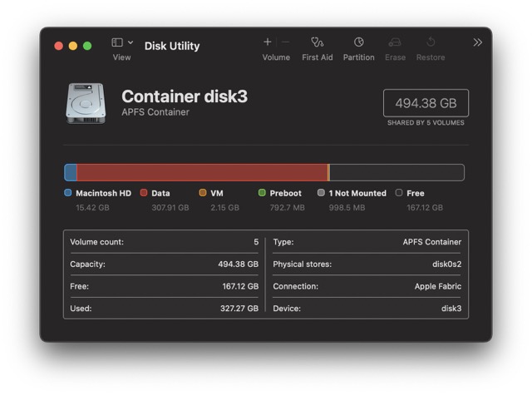Click the red Data segment of usage bar

pos(202,172)
